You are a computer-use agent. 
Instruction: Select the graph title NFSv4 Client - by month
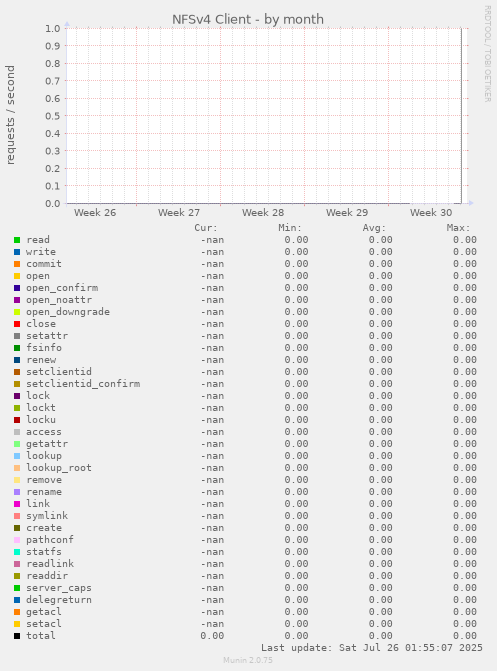point(248,20)
